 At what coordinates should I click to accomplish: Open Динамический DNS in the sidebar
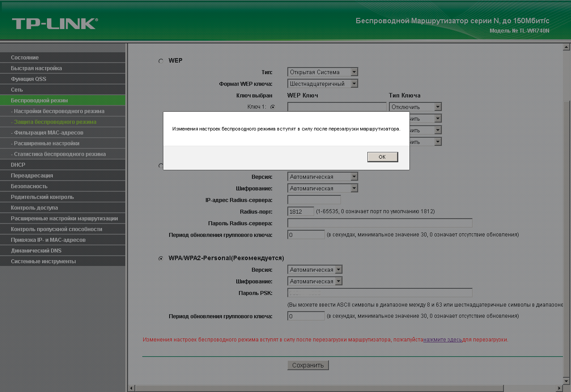[x=63, y=251]
